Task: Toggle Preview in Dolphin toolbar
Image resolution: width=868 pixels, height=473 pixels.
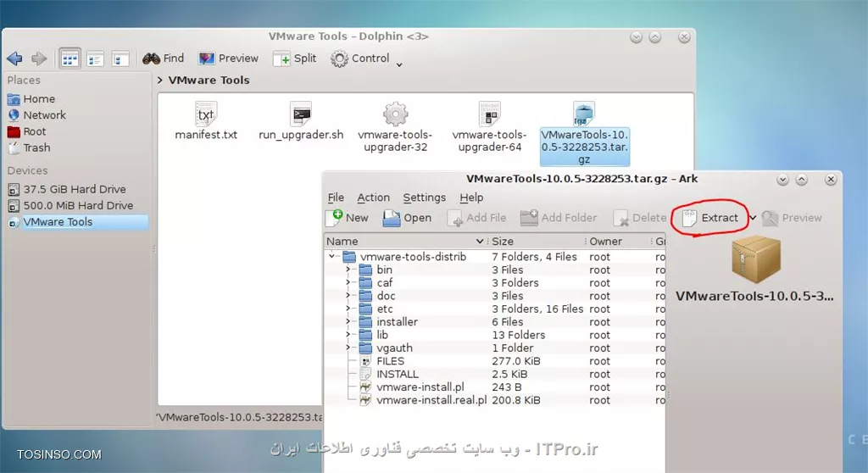Action: [228, 58]
